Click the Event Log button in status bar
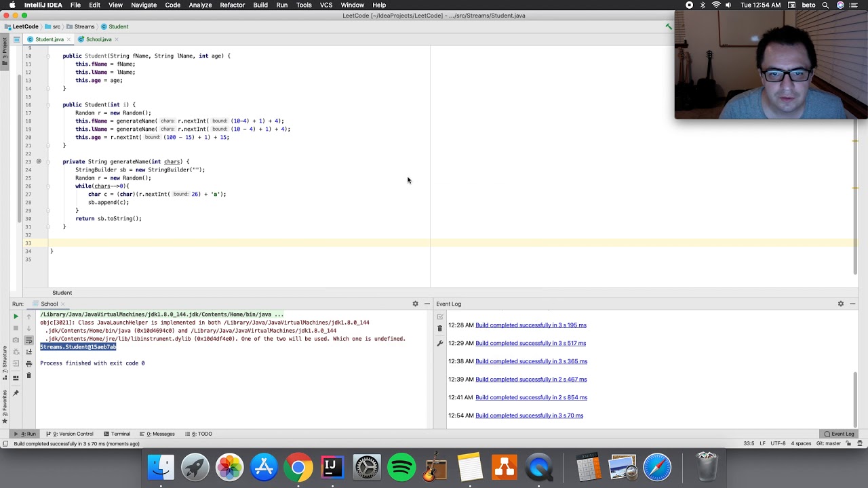Viewport: 868px width, 488px height. coord(840,434)
